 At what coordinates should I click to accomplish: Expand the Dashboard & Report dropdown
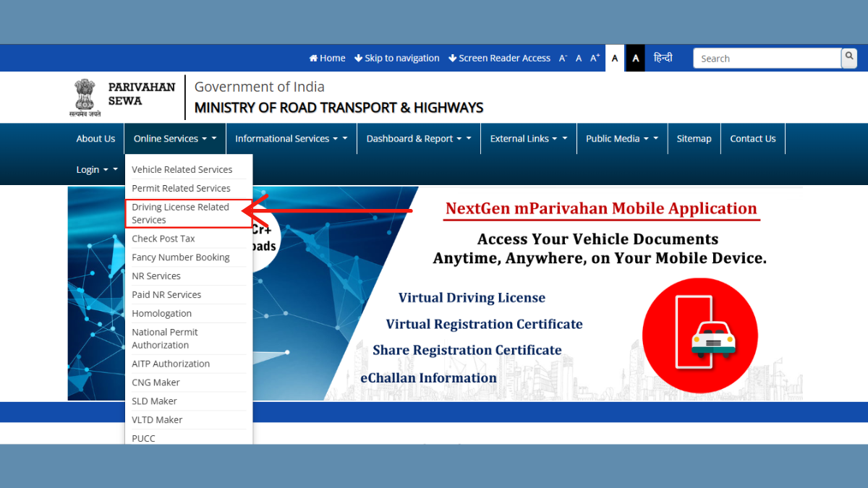[419, 139]
